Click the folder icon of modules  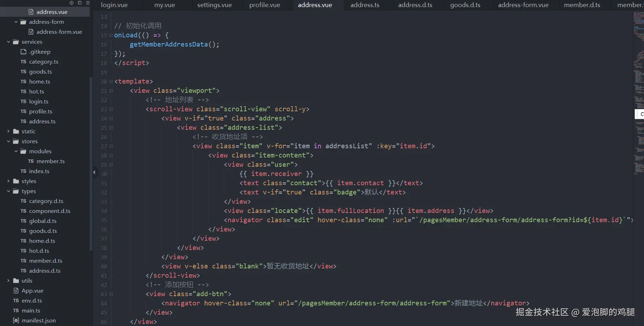[23, 151]
